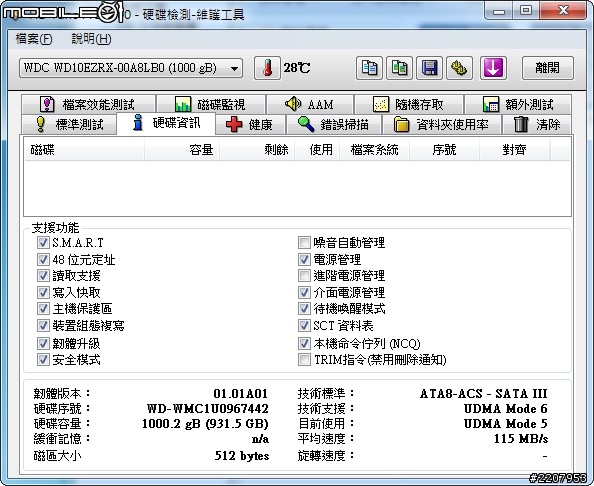Click the copy screenshot icon in toolbar
This screenshot has height=486, width=594.
click(x=399, y=68)
